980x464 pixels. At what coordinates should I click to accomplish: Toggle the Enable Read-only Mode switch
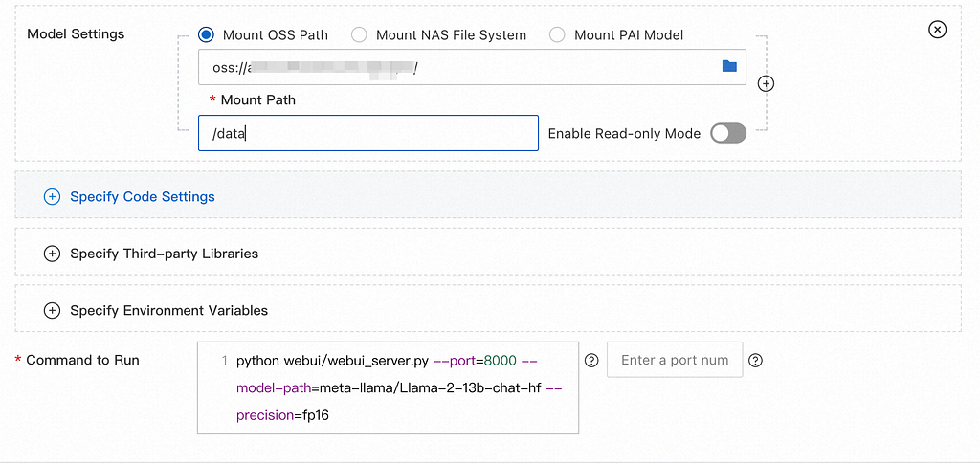[x=728, y=133]
